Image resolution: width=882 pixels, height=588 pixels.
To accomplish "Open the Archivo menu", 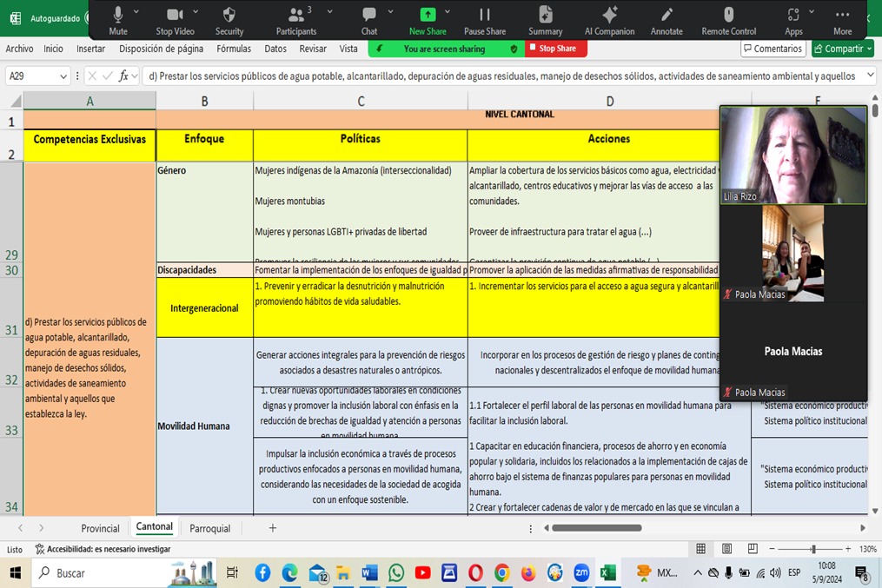I will coord(19,49).
